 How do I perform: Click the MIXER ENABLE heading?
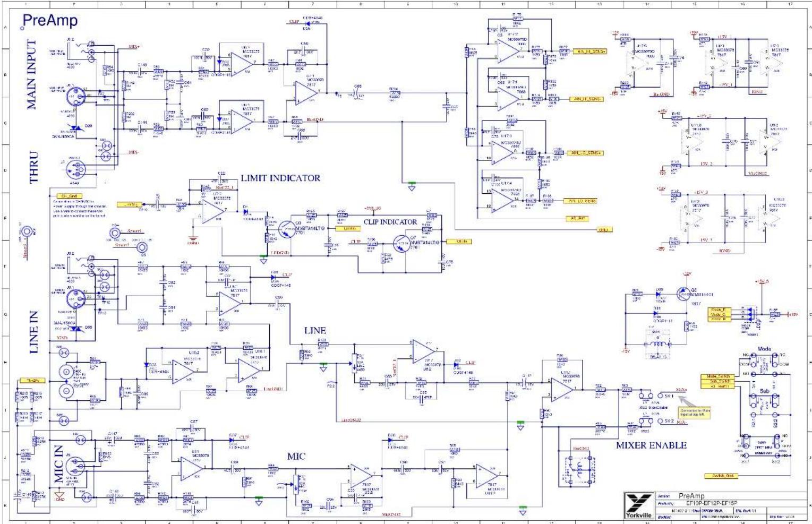[x=651, y=445]
